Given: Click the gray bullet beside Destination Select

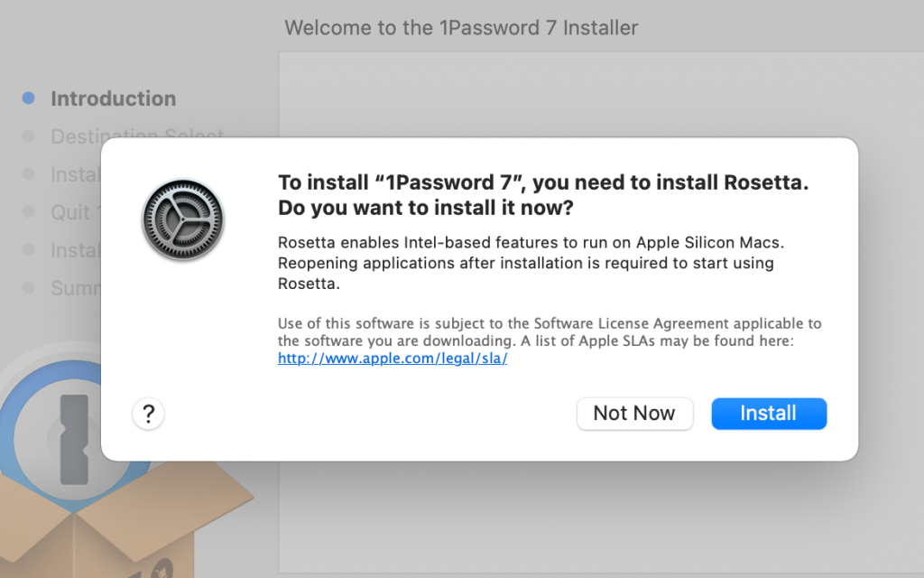Looking at the screenshot, I should coord(28,136).
